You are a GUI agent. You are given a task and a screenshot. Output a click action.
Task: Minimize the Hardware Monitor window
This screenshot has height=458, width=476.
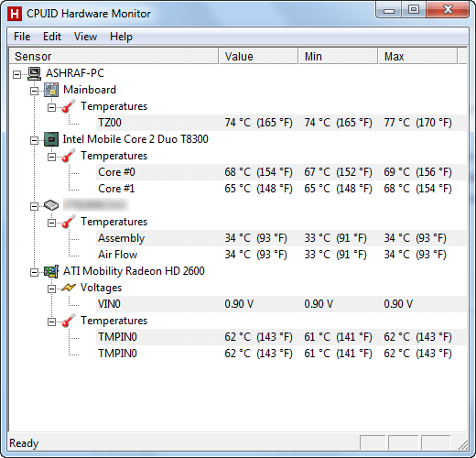[x=389, y=10]
